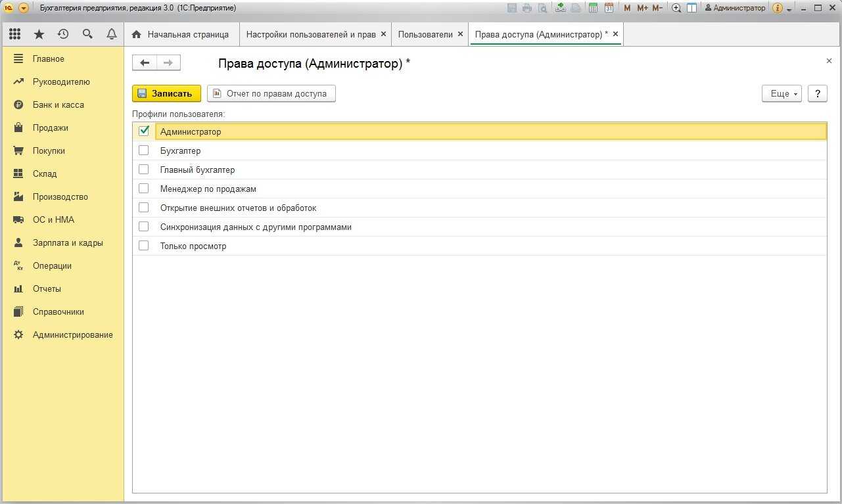Open the calendar icon in title bar
The height and width of the screenshot is (504, 842).
(x=609, y=8)
